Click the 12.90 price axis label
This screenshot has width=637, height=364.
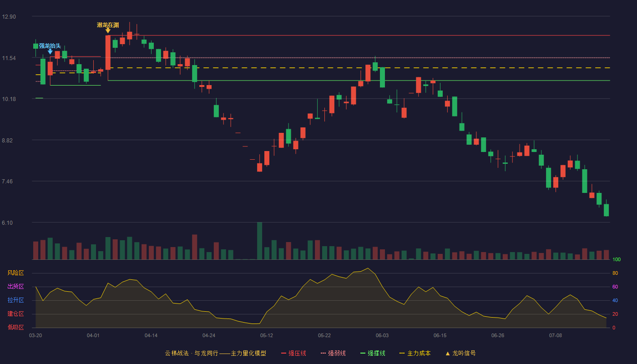9,17
